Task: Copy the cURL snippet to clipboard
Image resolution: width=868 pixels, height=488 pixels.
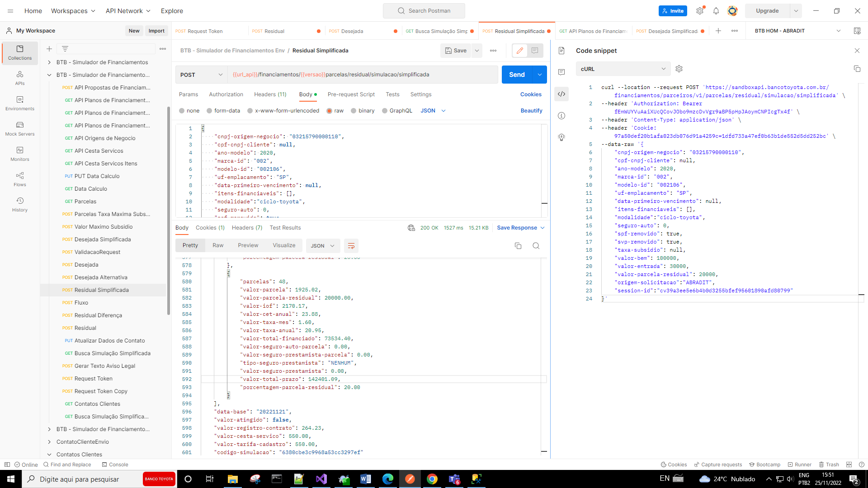Action: coord(857,69)
